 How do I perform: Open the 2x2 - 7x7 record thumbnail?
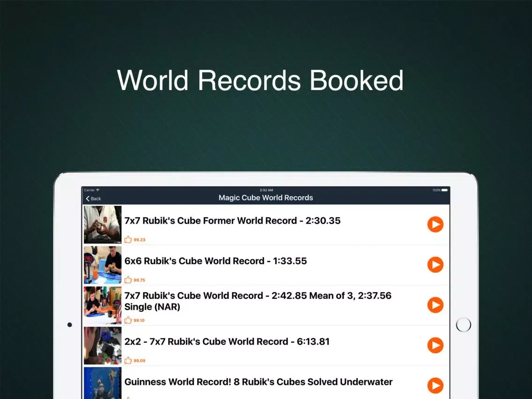(x=103, y=346)
